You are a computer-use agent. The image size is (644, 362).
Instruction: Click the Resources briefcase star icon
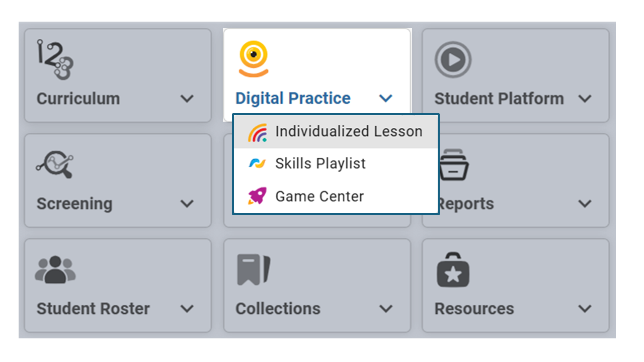coord(453,270)
